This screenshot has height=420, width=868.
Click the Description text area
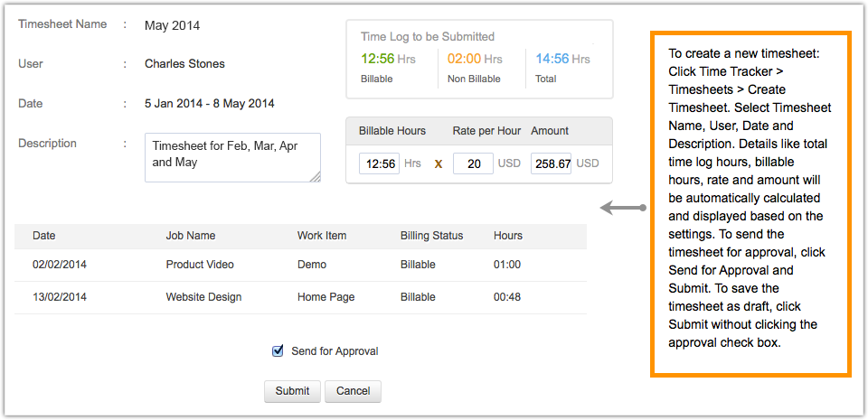click(232, 157)
